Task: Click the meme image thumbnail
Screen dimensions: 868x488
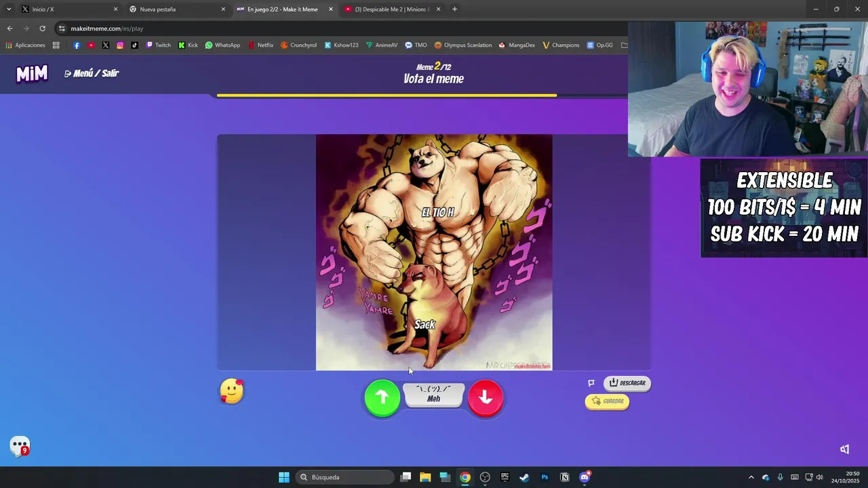Action: click(434, 252)
